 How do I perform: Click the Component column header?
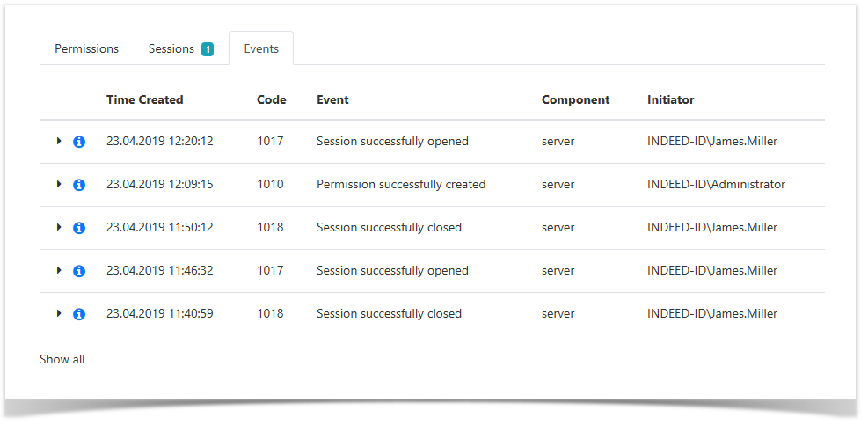pyautogui.click(x=576, y=99)
